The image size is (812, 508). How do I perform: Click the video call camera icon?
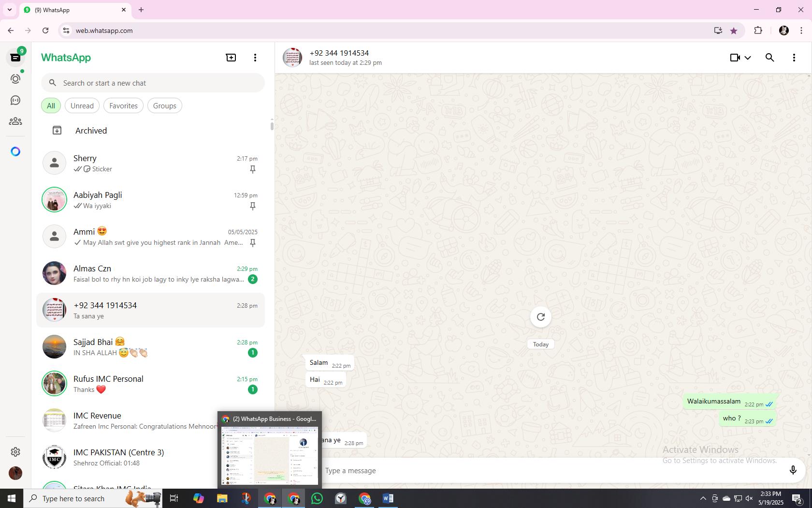click(x=735, y=58)
